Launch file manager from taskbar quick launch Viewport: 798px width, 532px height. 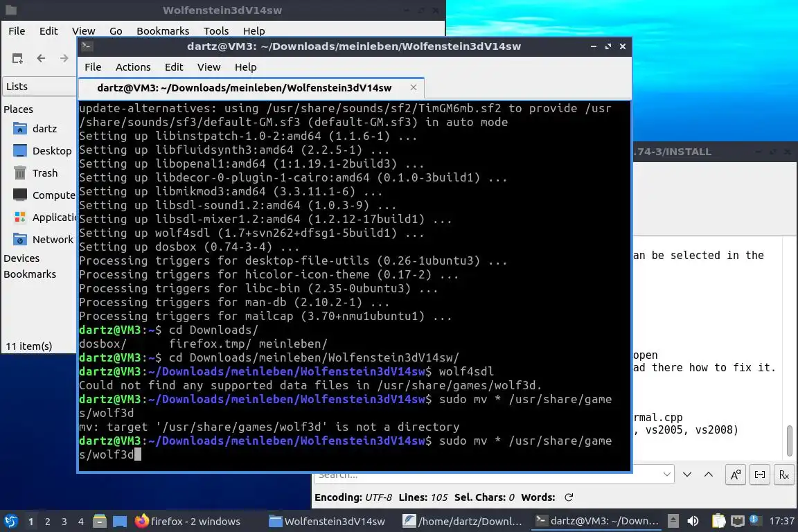pos(100,521)
